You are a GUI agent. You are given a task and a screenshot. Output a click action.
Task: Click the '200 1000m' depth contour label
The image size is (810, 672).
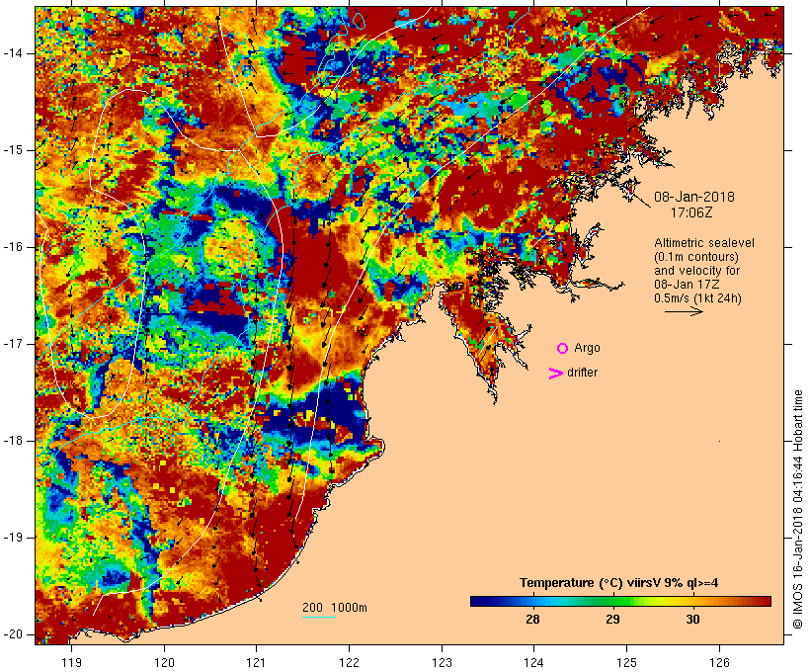335,608
